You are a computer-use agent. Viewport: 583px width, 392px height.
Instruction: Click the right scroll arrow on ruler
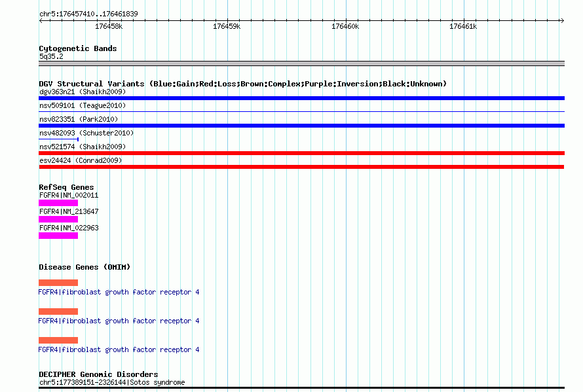[562, 21]
